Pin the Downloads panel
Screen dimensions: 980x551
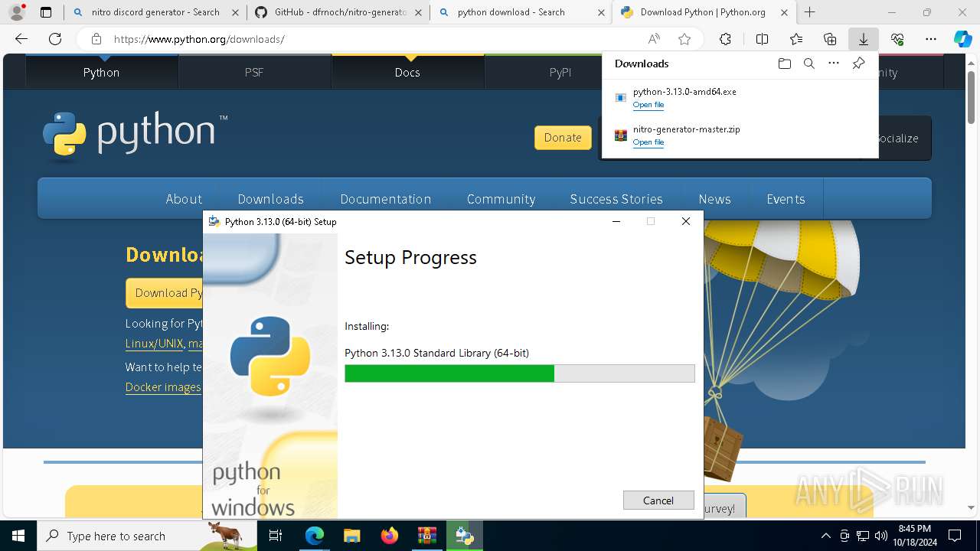(x=859, y=64)
